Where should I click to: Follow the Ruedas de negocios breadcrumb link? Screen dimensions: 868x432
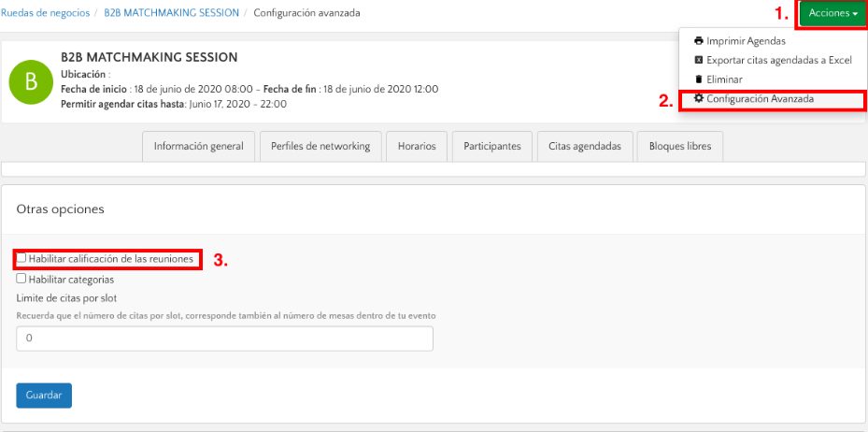(46, 13)
